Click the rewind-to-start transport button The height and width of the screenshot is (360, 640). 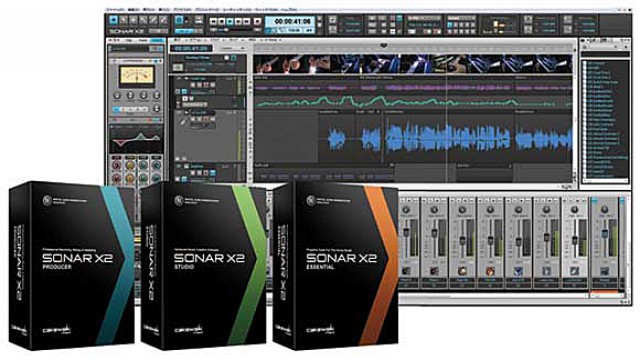(x=213, y=21)
